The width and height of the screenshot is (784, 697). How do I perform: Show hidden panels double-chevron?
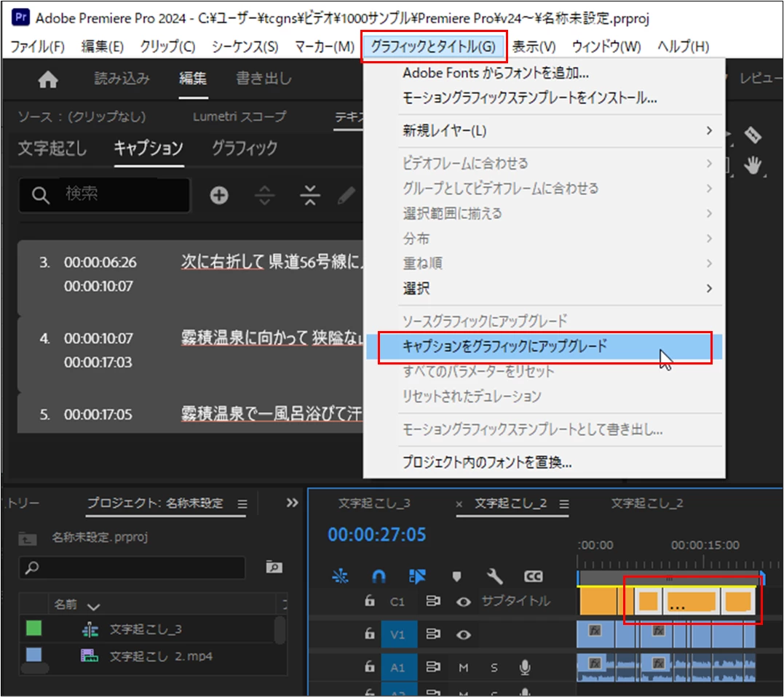point(292,503)
